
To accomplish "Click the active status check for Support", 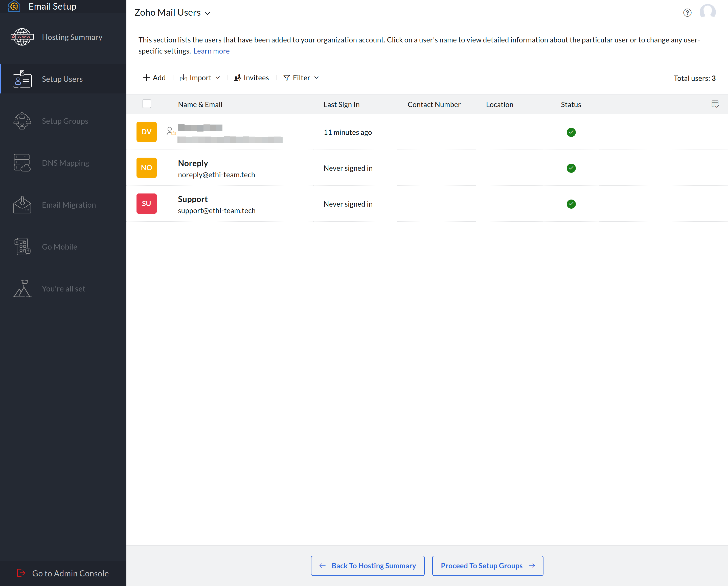I will [x=571, y=204].
